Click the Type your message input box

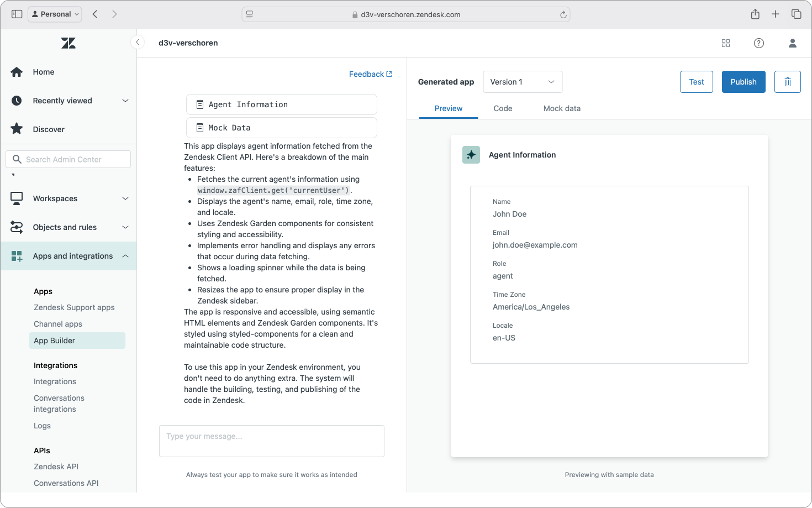pyautogui.click(x=272, y=441)
